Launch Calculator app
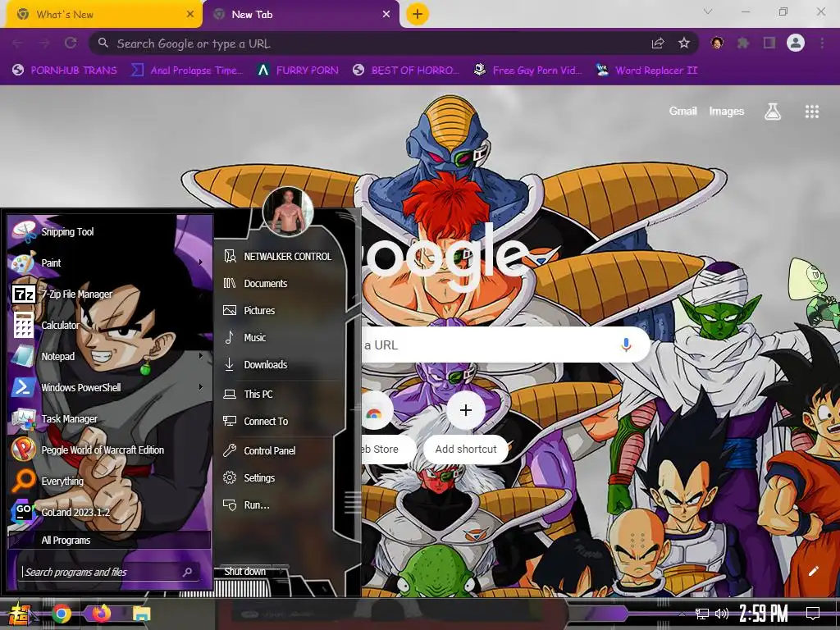This screenshot has height=630, width=840. coord(109,325)
